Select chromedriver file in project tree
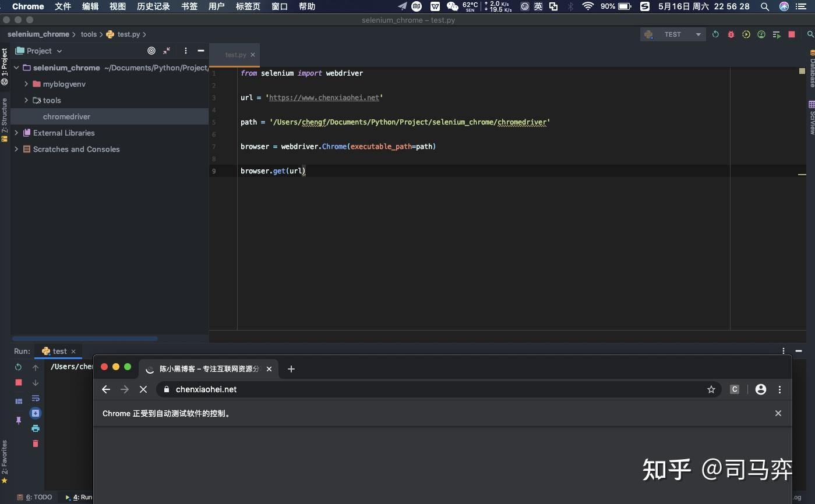This screenshot has width=815, height=504. tap(66, 116)
